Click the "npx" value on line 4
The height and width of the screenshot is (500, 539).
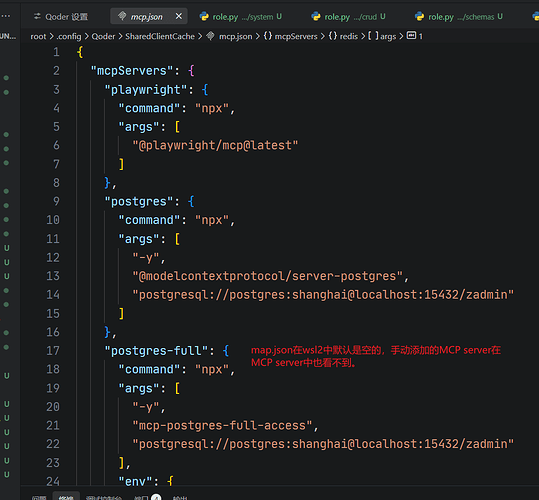[212, 108]
